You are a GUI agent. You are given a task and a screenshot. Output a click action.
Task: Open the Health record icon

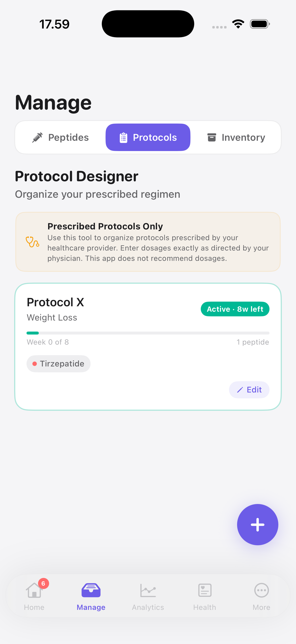[205, 590]
